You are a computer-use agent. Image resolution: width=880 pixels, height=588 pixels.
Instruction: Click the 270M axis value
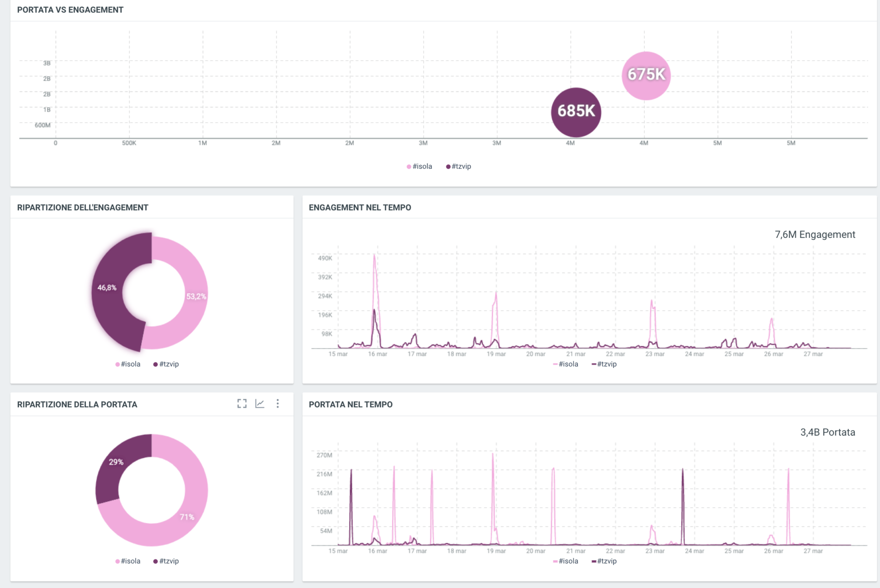pyautogui.click(x=324, y=455)
